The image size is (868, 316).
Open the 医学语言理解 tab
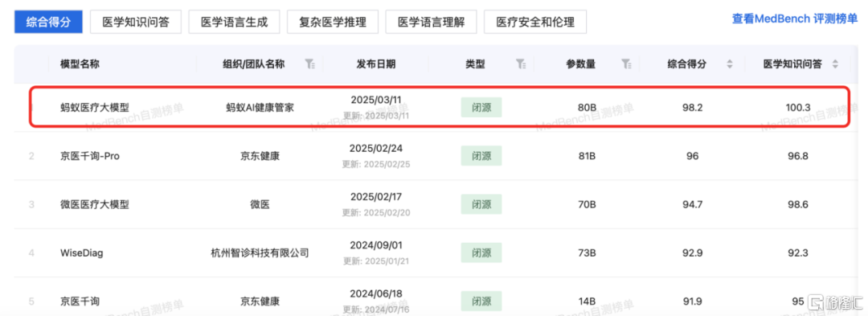pyautogui.click(x=431, y=23)
